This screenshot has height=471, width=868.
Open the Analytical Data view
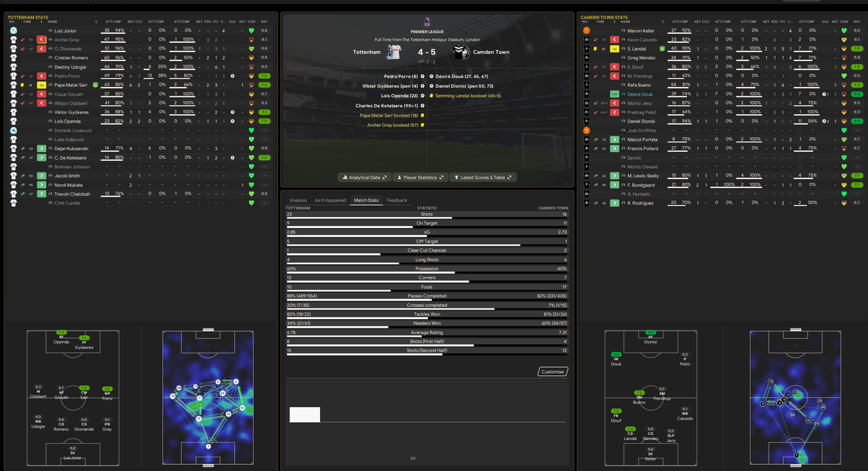pos(364,177)
